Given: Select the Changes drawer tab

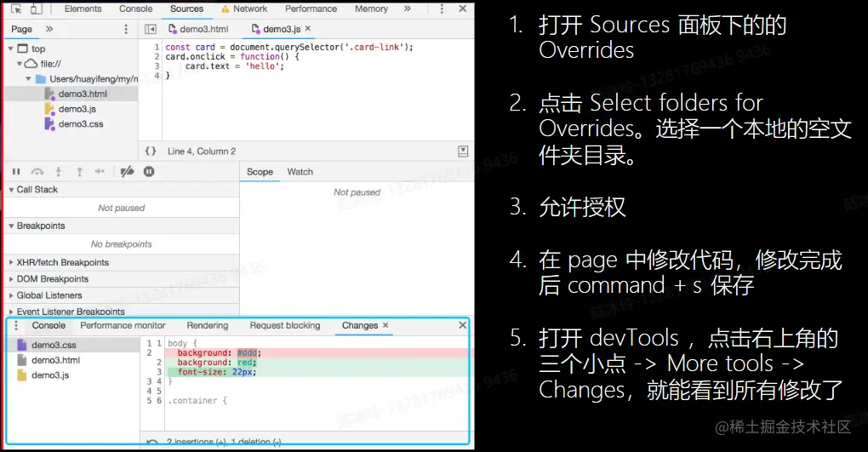Looking at the screenshot, I should (360, 326).
